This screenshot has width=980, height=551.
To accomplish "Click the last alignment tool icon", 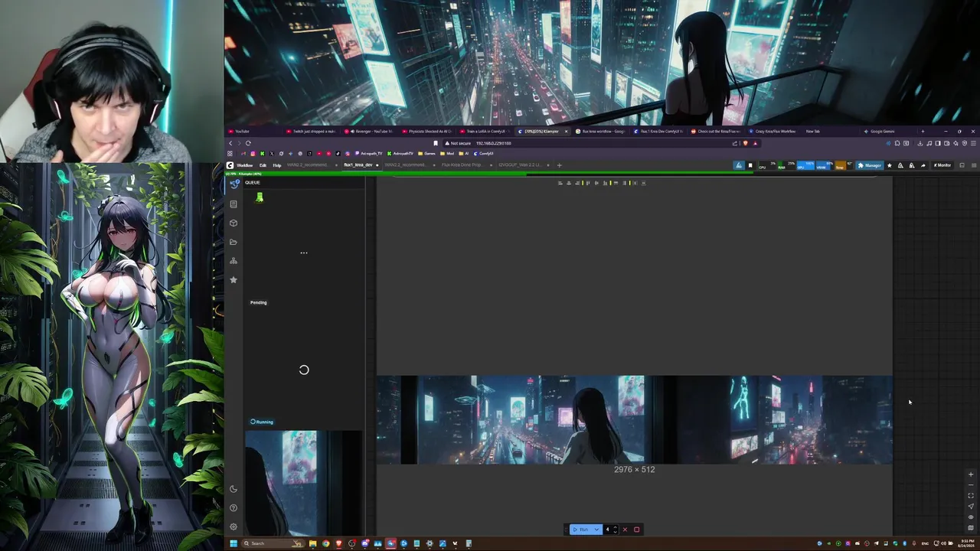I will [x=643, y=183].
